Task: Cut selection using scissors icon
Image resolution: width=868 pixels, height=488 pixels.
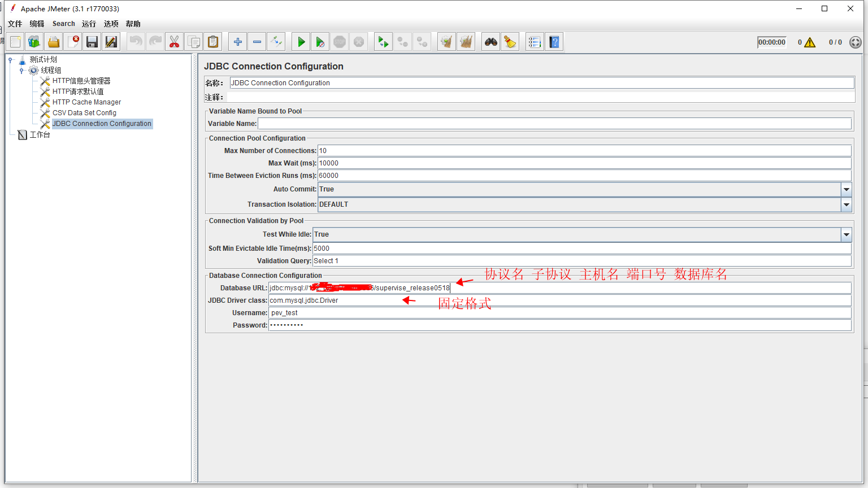Action: click(x=174, y=42)
